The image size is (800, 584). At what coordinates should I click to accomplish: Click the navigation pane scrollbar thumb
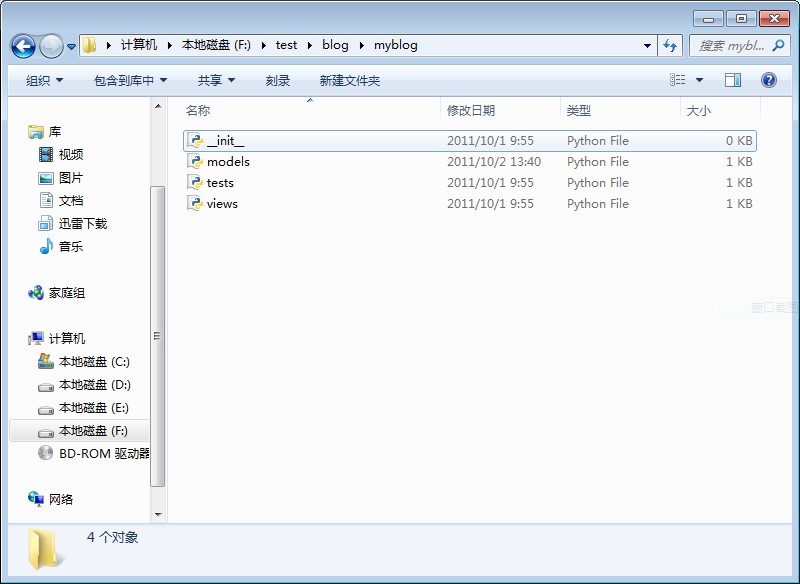(158, 336)
